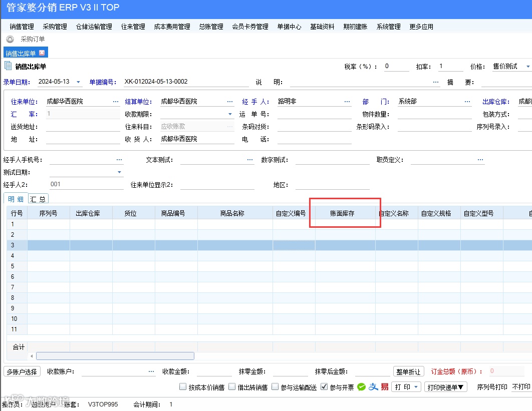Click the gear settings icon beside 采购订单
Viewport: 532px width, 411px height.
[x=10, y=40]
